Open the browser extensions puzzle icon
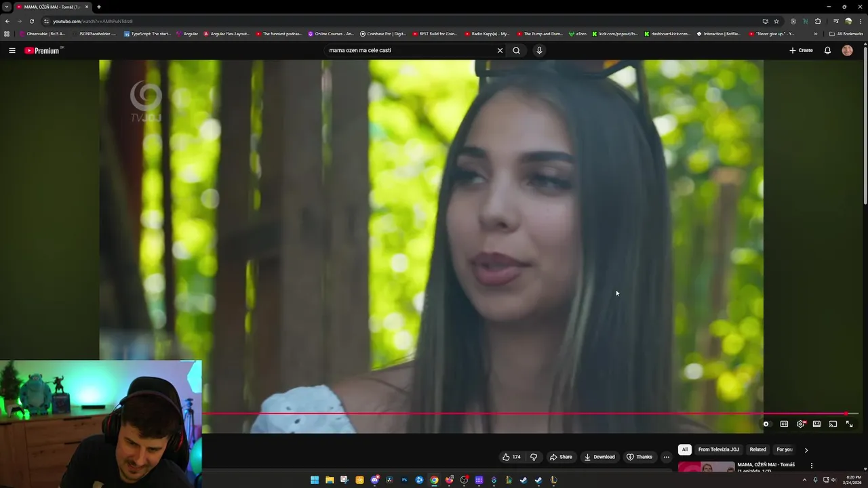The image size is (868, 488). (818, 21)
